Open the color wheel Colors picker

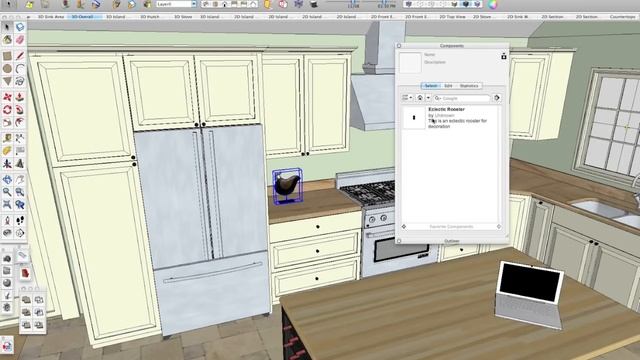(x=493, y=4)
